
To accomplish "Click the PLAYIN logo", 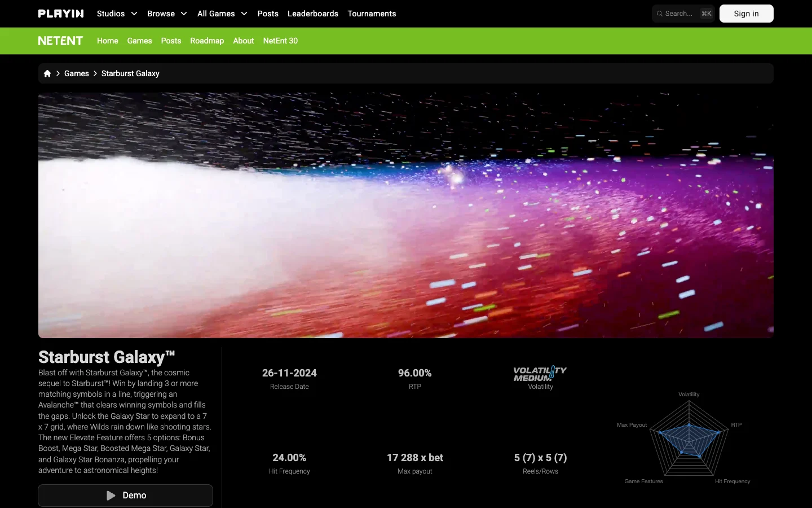I will [x=61, y=14].
